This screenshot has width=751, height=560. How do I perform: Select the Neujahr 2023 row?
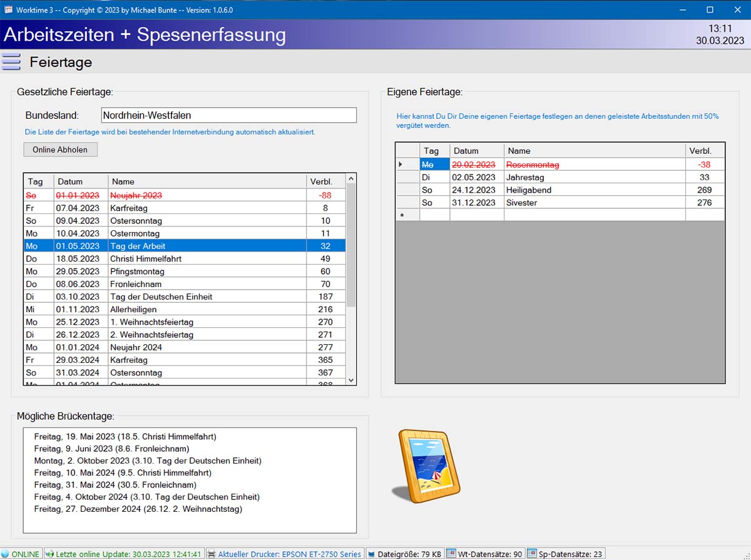(x=185, y=195)
